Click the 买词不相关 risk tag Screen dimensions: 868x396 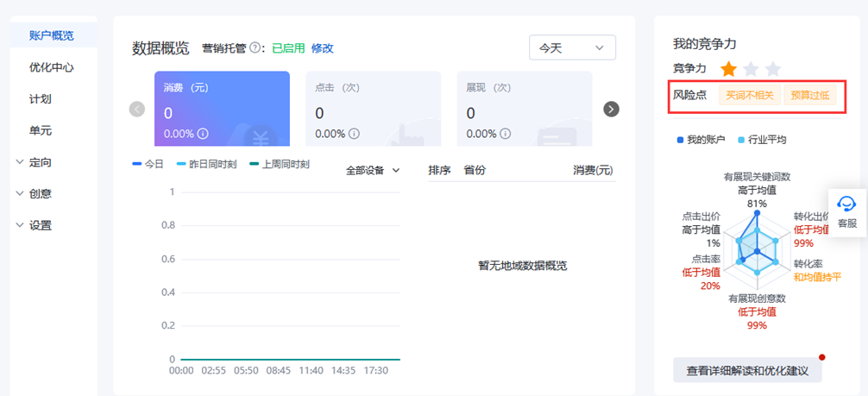750,95
